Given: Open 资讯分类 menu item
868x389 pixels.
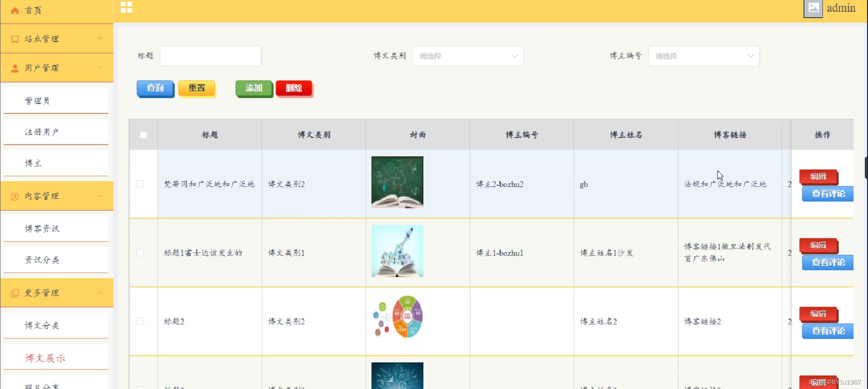Looking at the screenshot, I should tap(56, 260).
